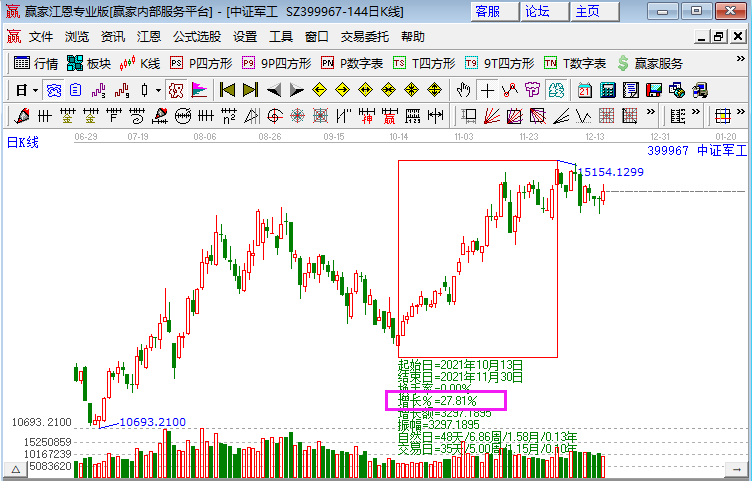The width and height of the screenshot is (752, 481).
Task: Click the 主页 button in the title bar
Action: 595,12
